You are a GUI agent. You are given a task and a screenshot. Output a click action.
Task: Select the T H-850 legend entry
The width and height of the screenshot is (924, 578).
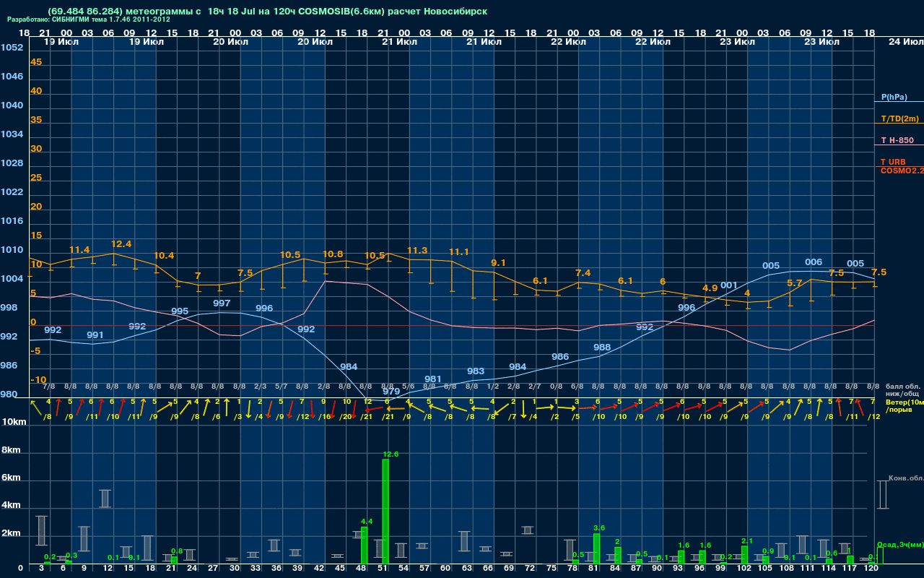click(x=896, y=140)
